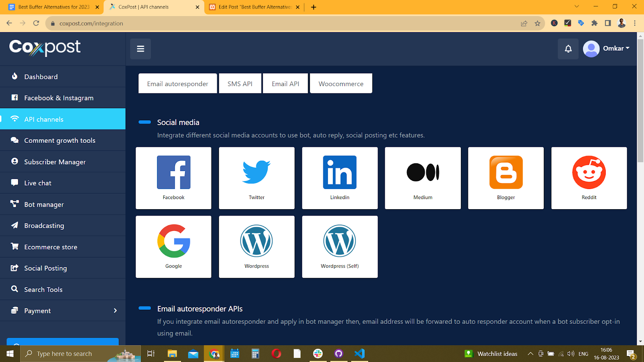Bookmark page with the star icon
The height and width of the screenshot is (362, 644).
click(x=537, y=23)
